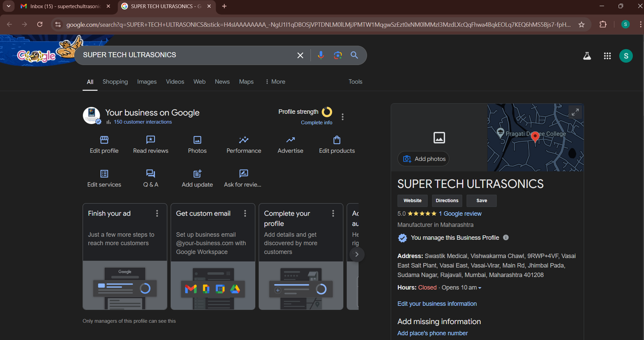Open Complete your profile card options menu
Image resolution: width=644 pixels, height=340 pixels.
(x=333, y=213)
